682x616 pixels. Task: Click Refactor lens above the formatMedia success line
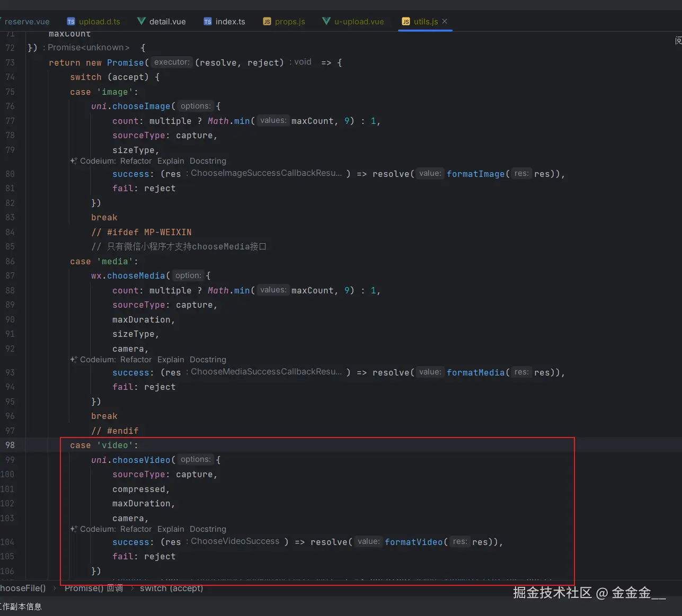tap(136, 360)
